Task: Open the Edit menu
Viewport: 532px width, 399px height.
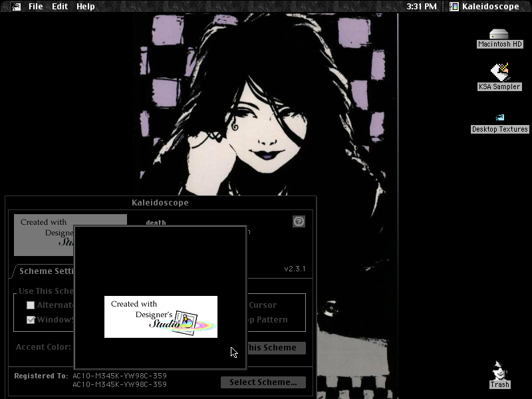Action: coord(60,7)
